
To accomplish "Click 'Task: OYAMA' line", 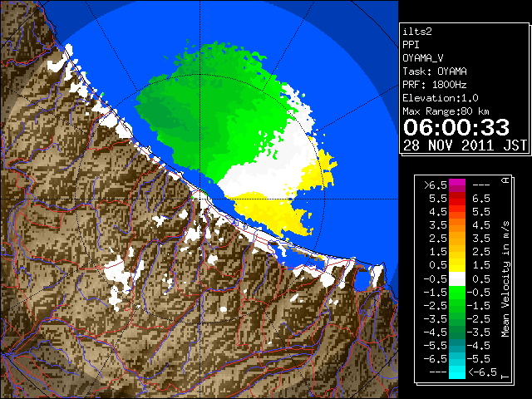I will pos(435,71).
